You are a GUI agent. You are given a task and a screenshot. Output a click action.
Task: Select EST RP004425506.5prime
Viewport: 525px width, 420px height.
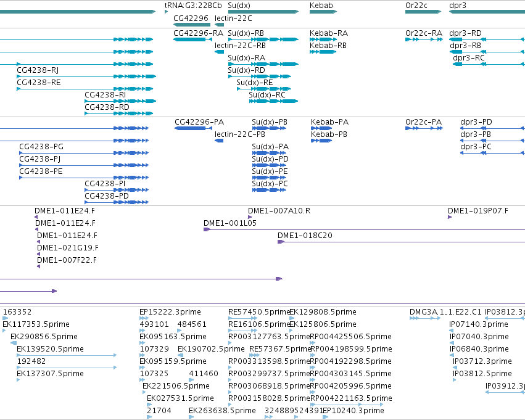[x=350, y=337]
